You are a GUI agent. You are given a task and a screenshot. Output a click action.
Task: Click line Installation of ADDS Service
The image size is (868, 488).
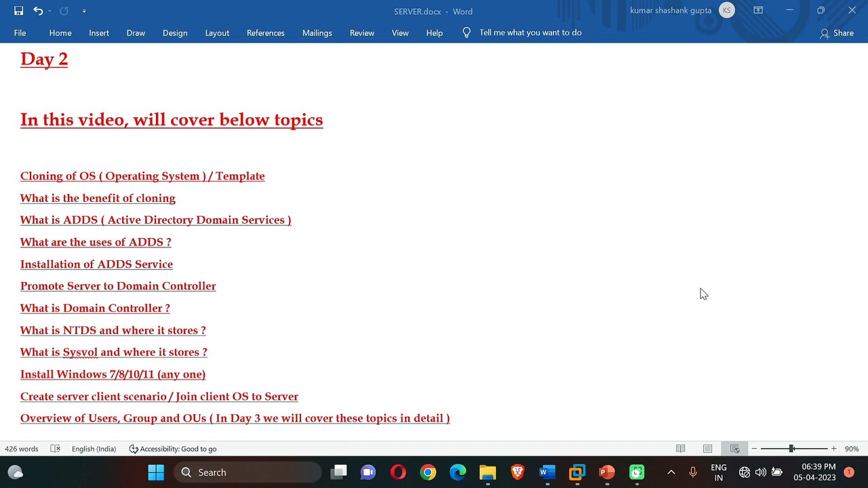pyautogui.click(x=96, y=264)
